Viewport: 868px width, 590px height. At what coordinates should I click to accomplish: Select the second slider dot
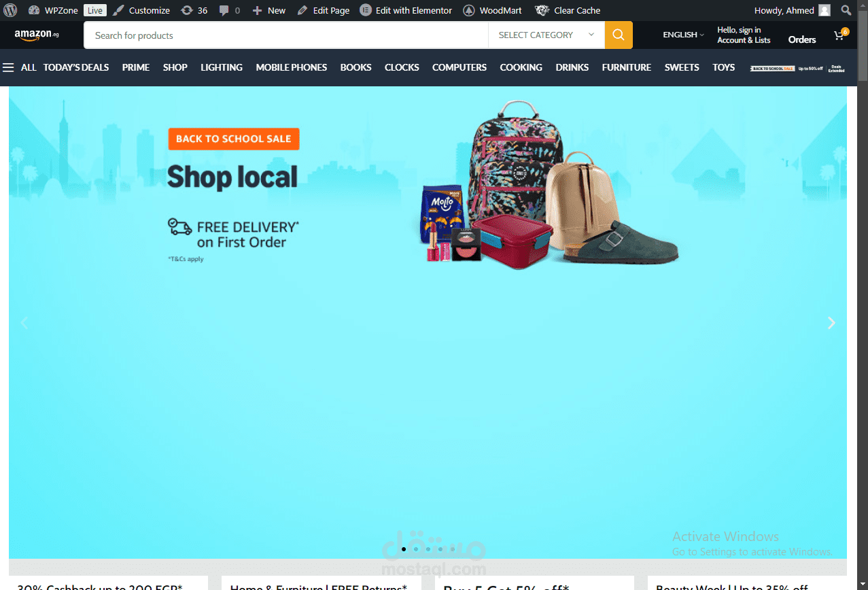[416, 549]
